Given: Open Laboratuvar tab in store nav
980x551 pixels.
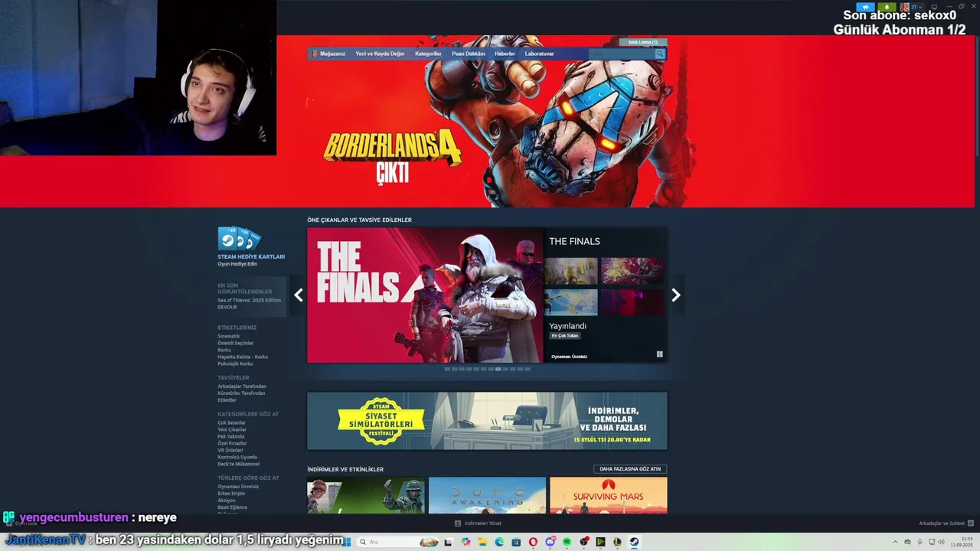Looking at the screenshot, I should coord(539,54).
